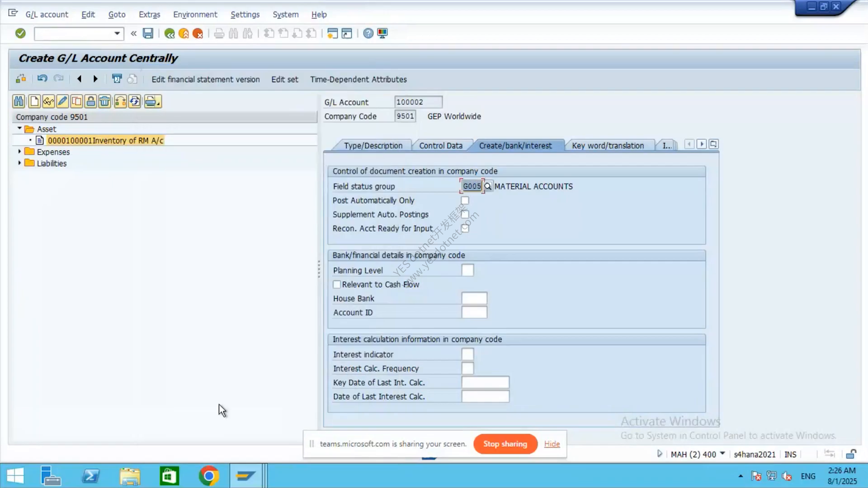Tick Supplement Auto. Postings checkbox
868x488 pixels.
pyautogui.click(x=465, y=214)
